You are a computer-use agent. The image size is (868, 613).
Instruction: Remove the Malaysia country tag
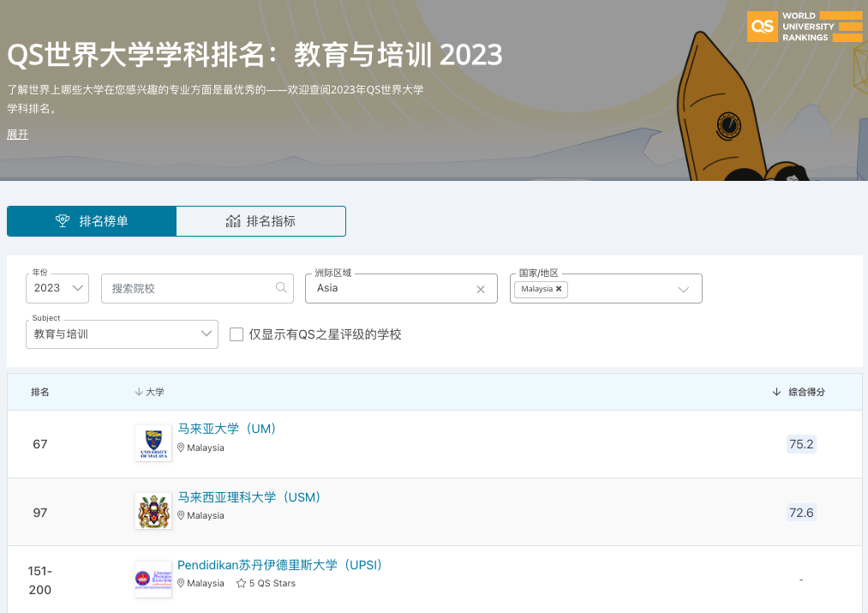click(x=559, y=289)
